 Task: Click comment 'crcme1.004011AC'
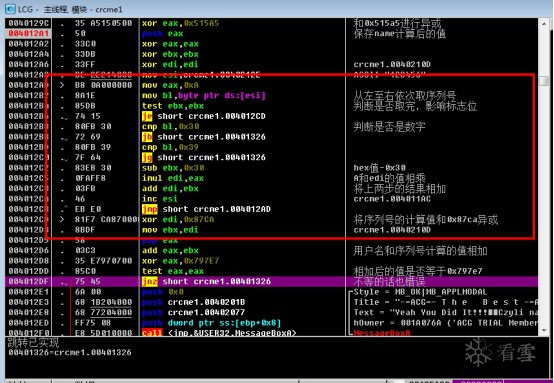392,199
